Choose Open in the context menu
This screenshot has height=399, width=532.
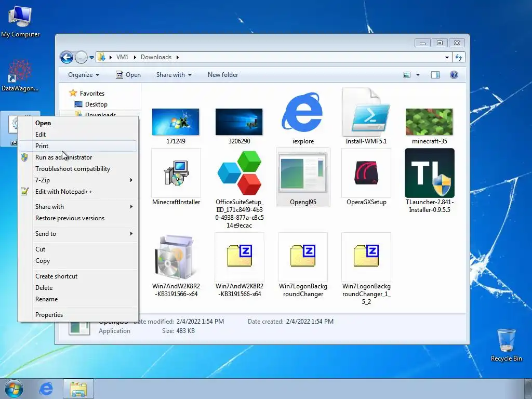coord(78,123)
